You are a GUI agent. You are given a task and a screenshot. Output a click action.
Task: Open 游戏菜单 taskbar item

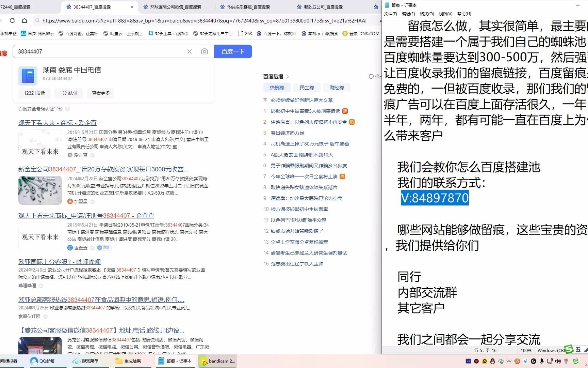coord(86,361)
